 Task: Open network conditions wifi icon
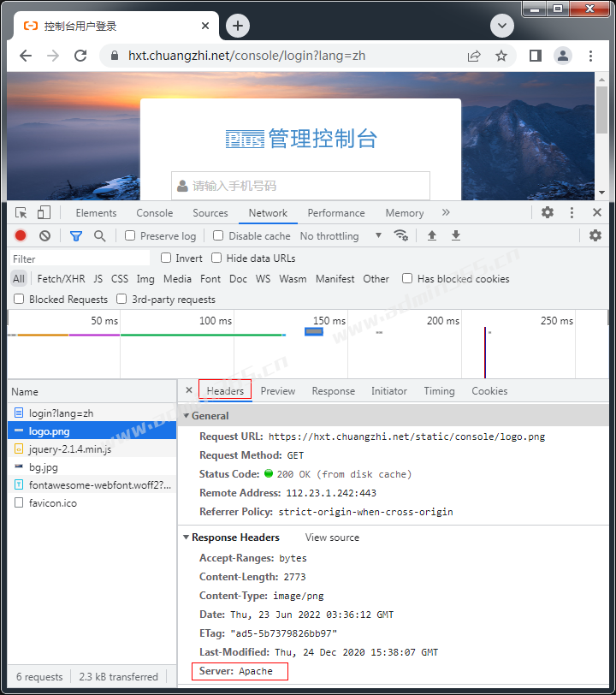click(x=401, y=235)
